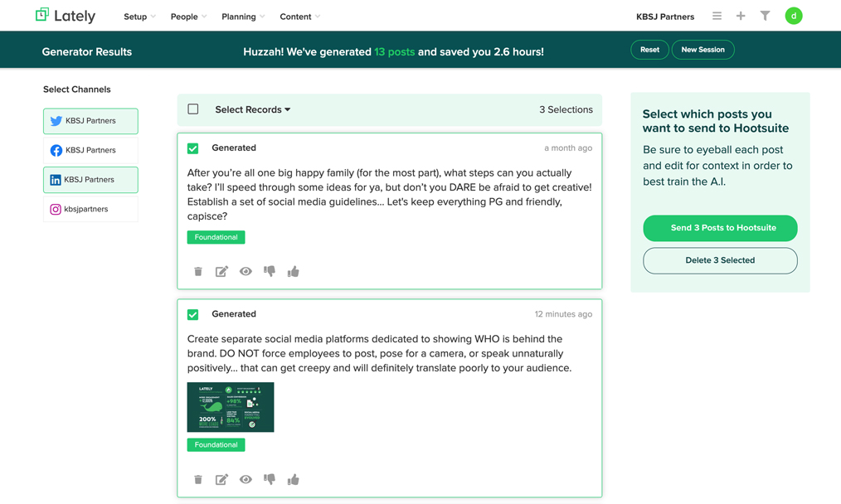Screen dimensions: 841x504
Task: Open the hamburger list icon in header
Action: tap(717, 16)
